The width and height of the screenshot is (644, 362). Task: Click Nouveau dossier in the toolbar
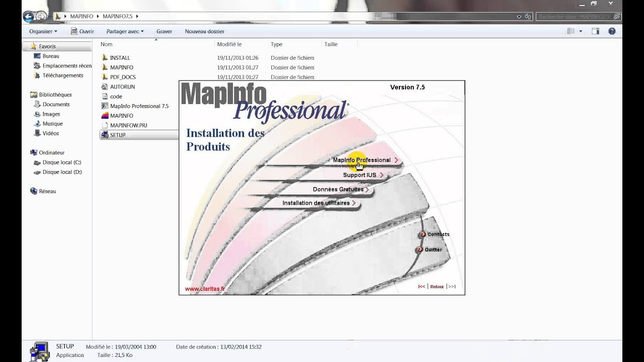pyautogui.click(x=204, y=31)
